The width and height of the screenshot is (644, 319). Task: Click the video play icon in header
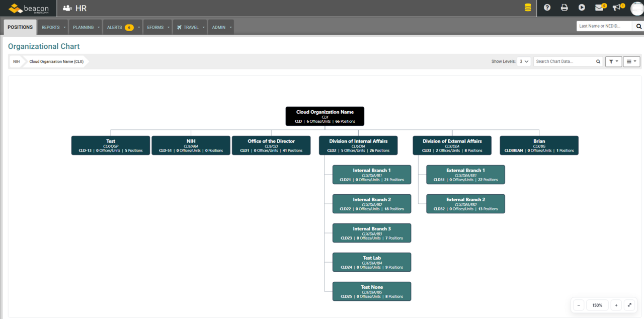[581, 8]
